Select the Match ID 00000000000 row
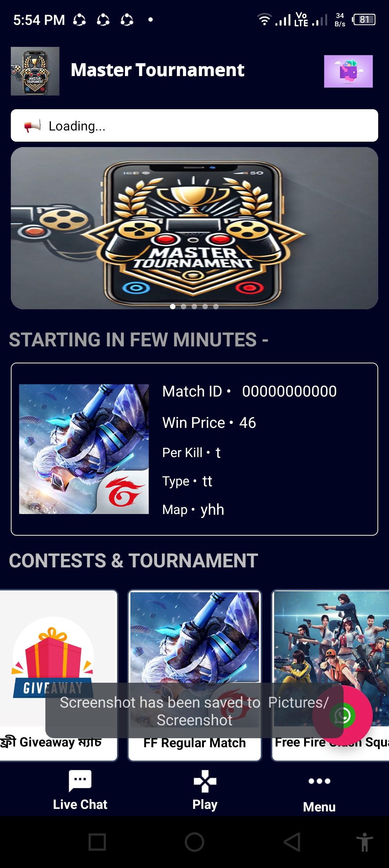 250,391
